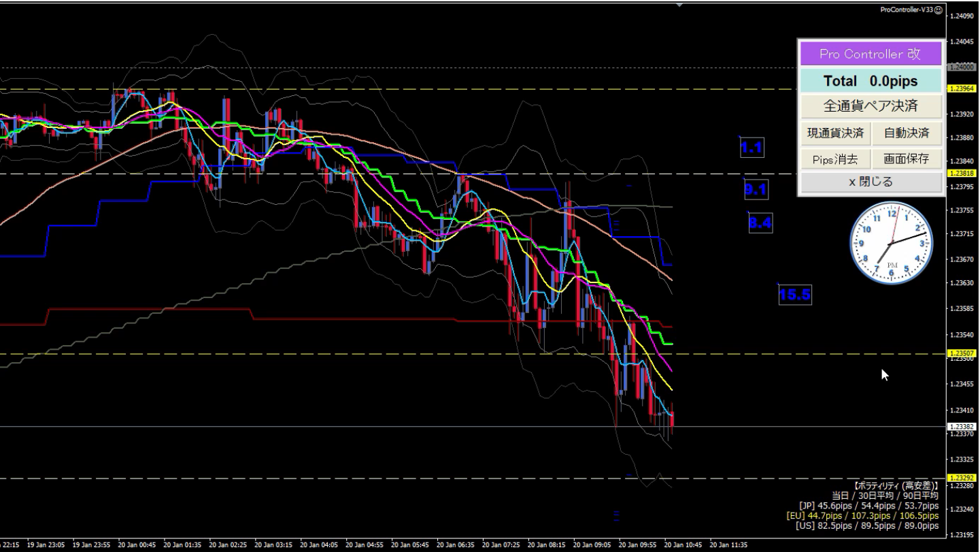The height and width of the screenshot is (552, 980).
Task: Save the screen with 画面保存
Action: click(x=907, y=159)
